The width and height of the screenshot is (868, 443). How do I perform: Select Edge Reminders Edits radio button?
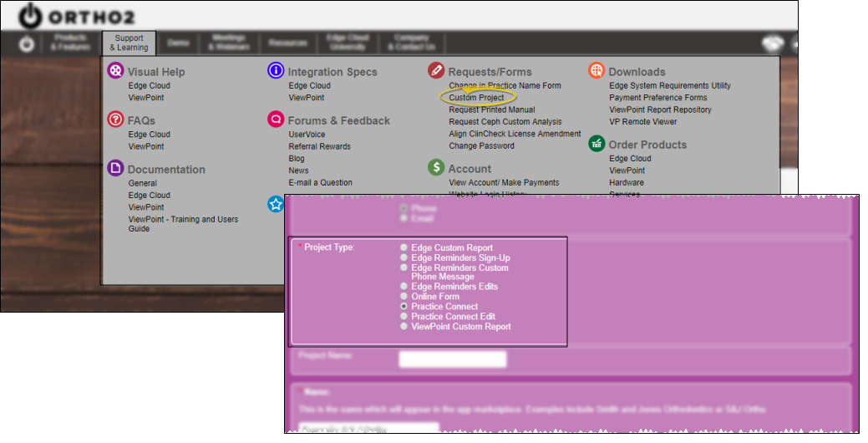pos(404,287)
